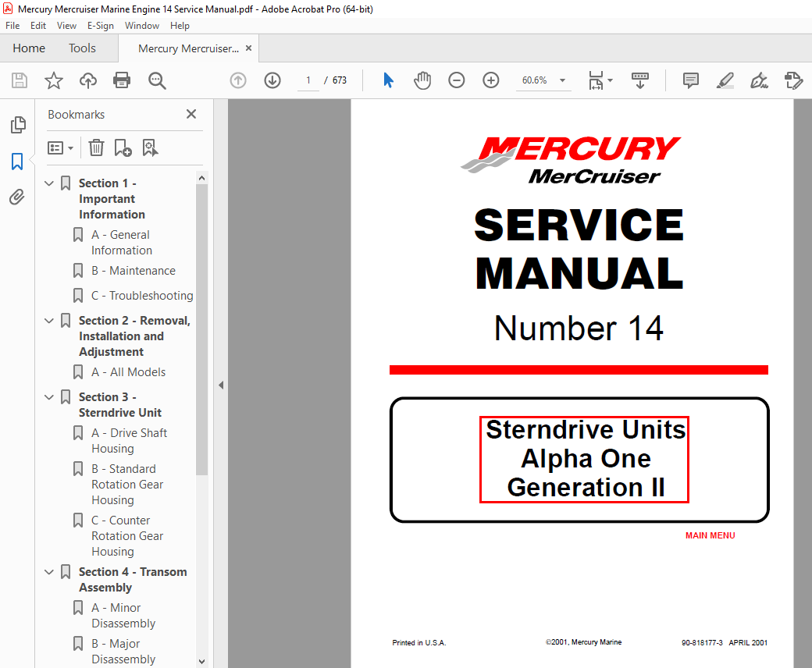This screenshot has width=812, height=668.
Task: Go to next page arrow
Action: point(272,80)
